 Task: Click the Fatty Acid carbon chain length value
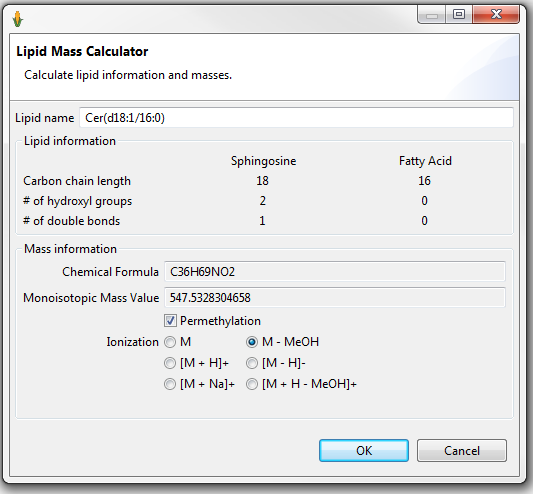tap(425, 181)
